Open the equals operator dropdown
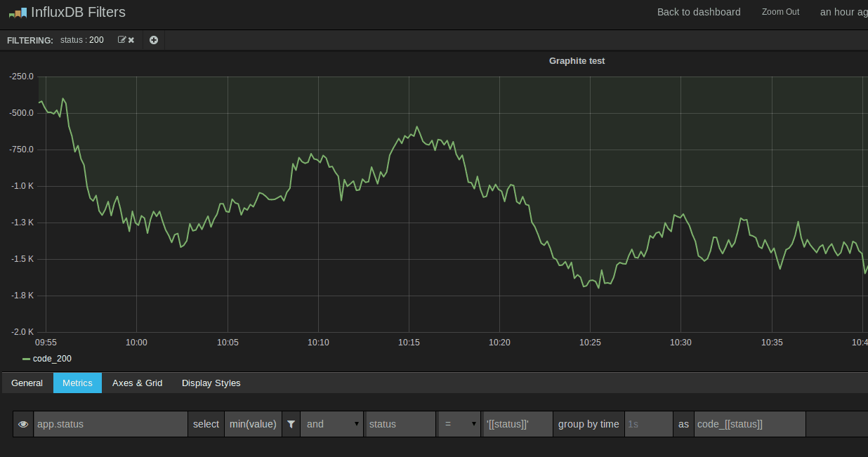 460,424
